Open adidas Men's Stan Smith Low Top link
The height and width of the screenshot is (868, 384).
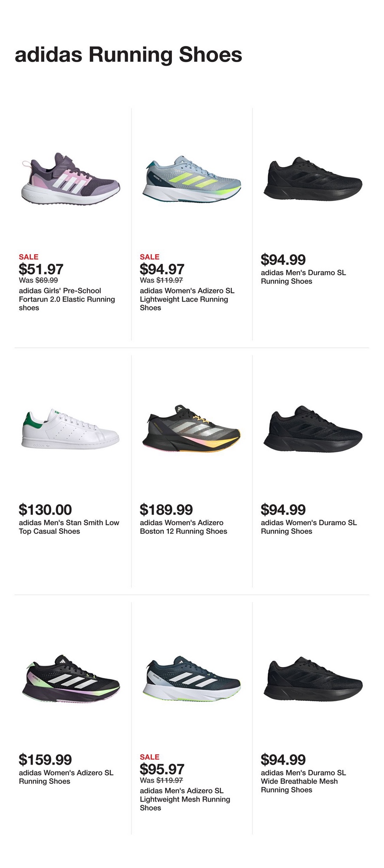pos(69,527)
